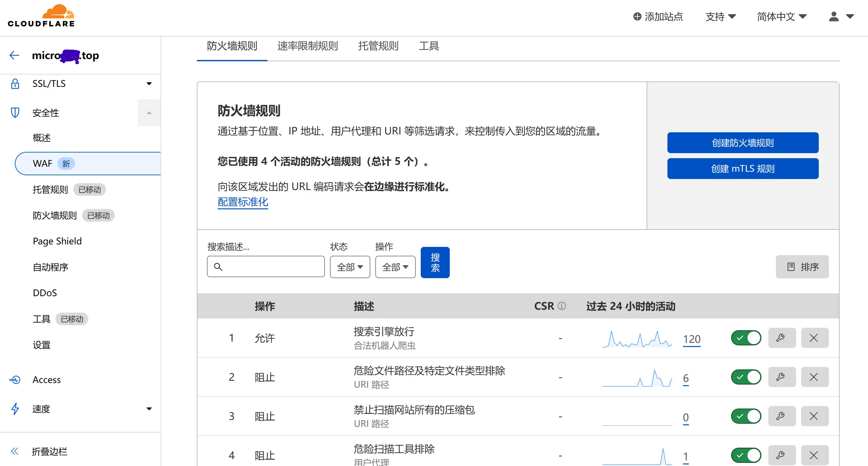The width and height of the screenshot is (868, 466).
Task: Go back using the arrow beside the domain
Action: point(15,55)
